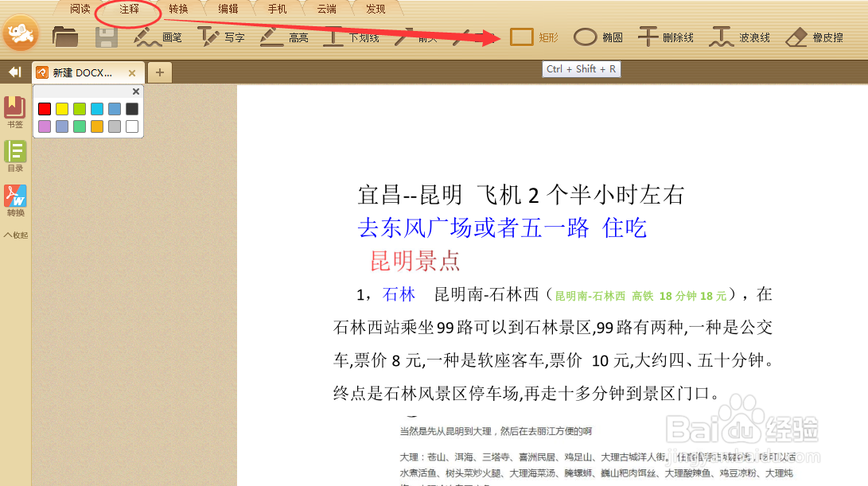Pick the orange color swatch
868x486 pixels.
coord(97,126)
